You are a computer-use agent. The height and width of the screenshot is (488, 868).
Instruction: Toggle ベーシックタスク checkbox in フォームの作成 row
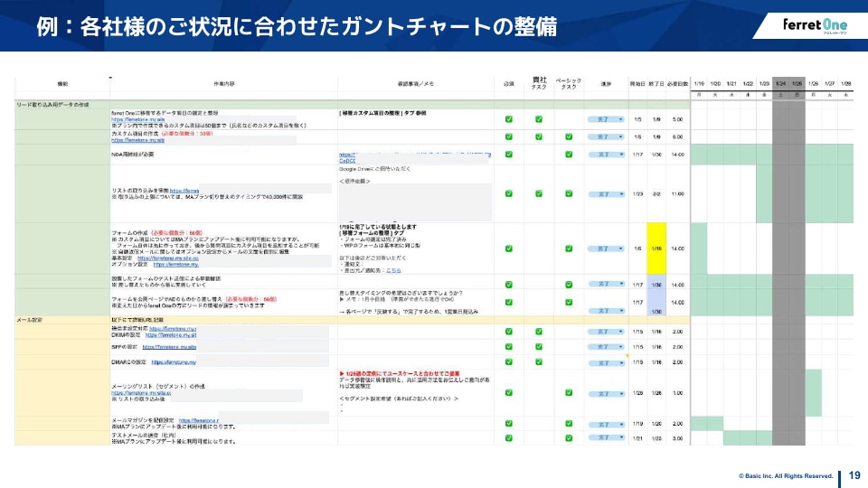point(569,249)
